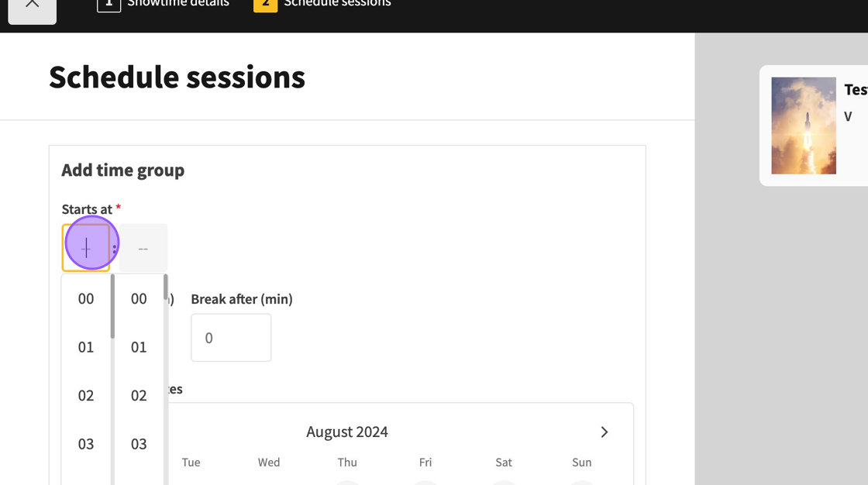Click the hours list scrollbar
The image size is (868, 485).
(113, 307)
